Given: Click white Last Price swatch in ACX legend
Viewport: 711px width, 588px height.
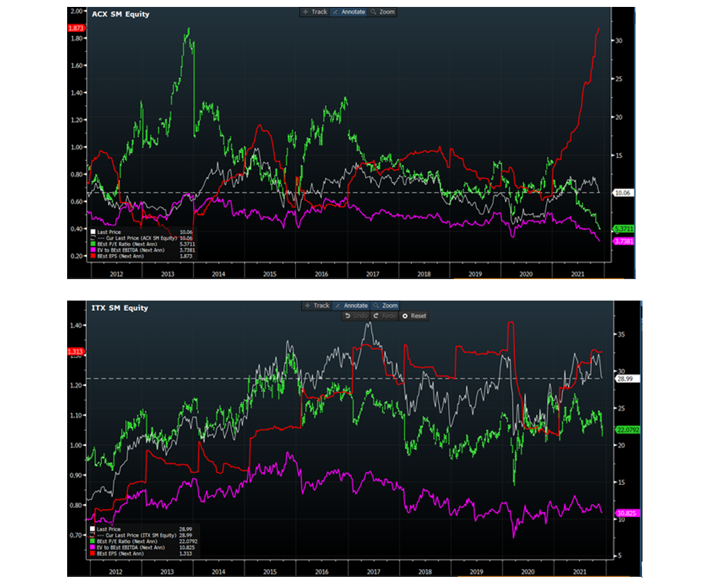Looking at the screenshot, I should click(x=94, y=232).
